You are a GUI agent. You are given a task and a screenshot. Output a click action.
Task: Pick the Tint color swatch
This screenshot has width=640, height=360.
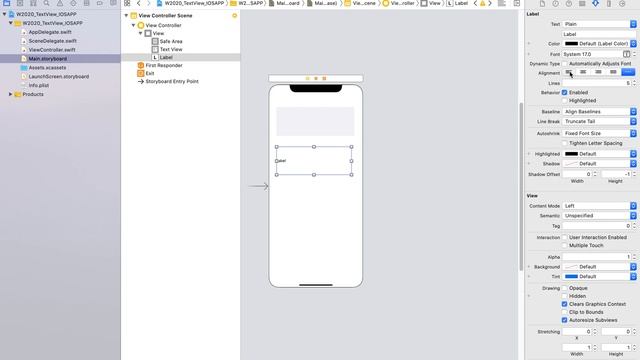click(571, 276)
